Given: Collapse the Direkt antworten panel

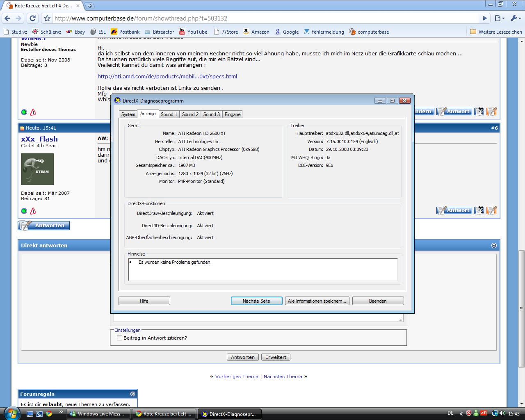Looking at the screenshot, I should tap(494, 245).
